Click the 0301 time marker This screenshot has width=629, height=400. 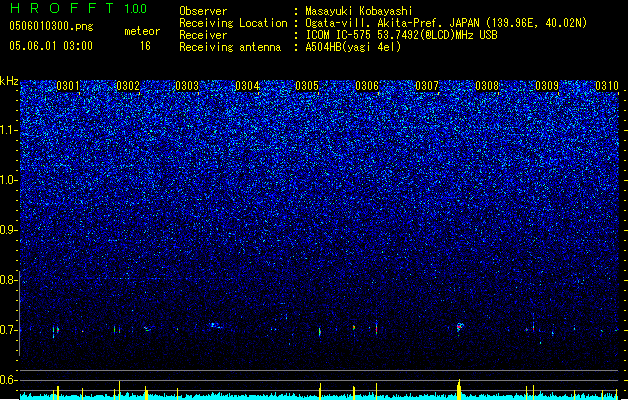pyautogui.click(x=68, y=86)
